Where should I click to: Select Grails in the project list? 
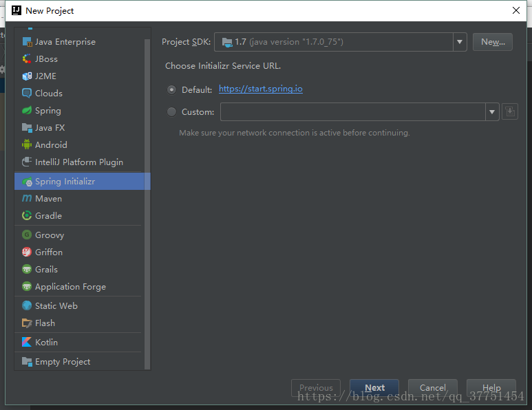click(79, 269)
